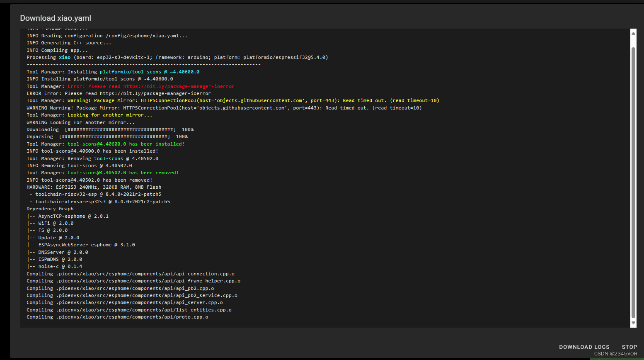Click the 'proto.cpp.o' compiling line

[118, 317]
